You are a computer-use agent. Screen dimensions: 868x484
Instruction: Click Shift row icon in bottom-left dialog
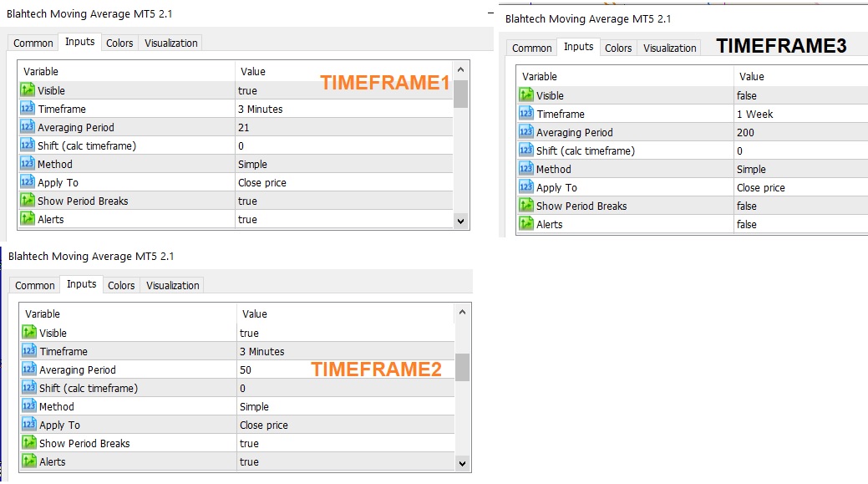tap(28, 388)
